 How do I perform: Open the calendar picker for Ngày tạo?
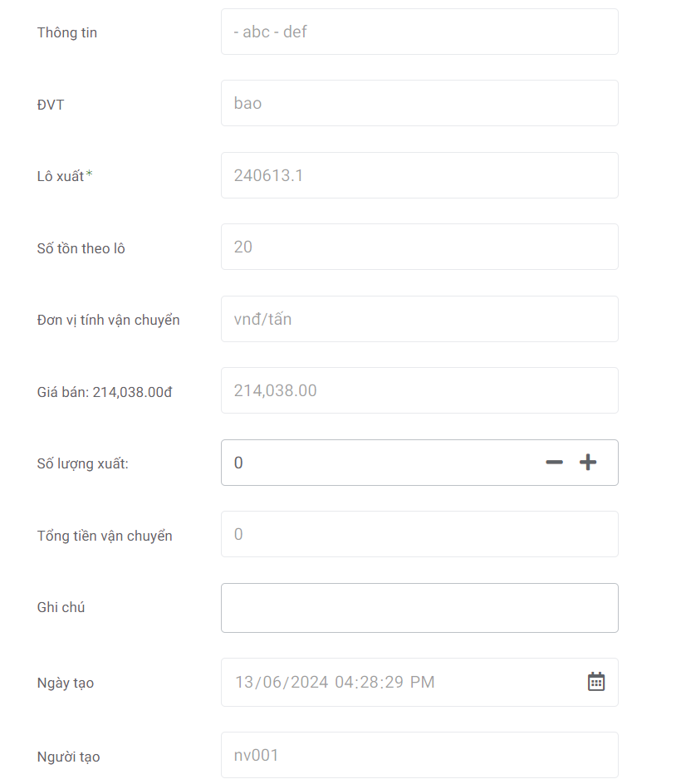coord(596,682)
